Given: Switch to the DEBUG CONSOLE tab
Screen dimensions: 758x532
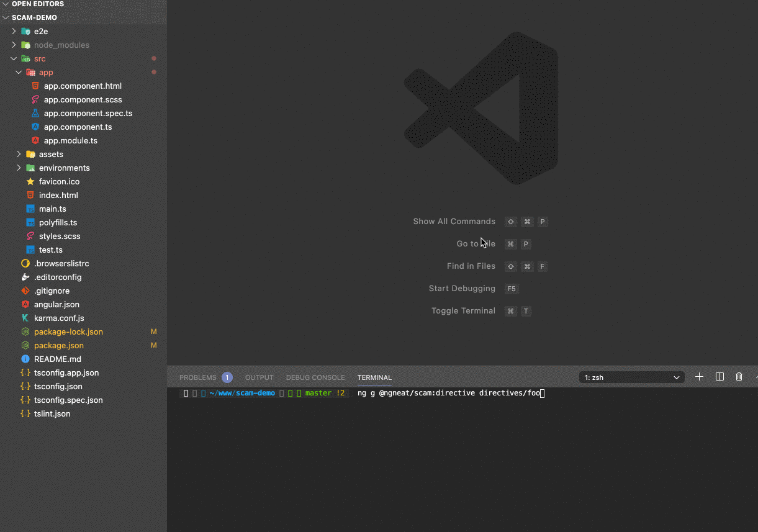Looking at the screenshot, I should 315,377.
